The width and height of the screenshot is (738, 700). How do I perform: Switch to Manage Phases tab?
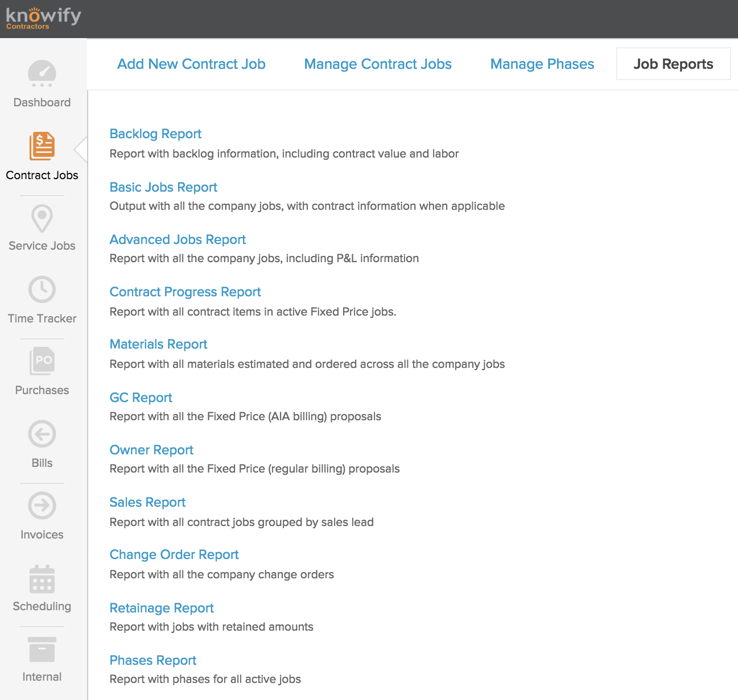coord(542,64)
